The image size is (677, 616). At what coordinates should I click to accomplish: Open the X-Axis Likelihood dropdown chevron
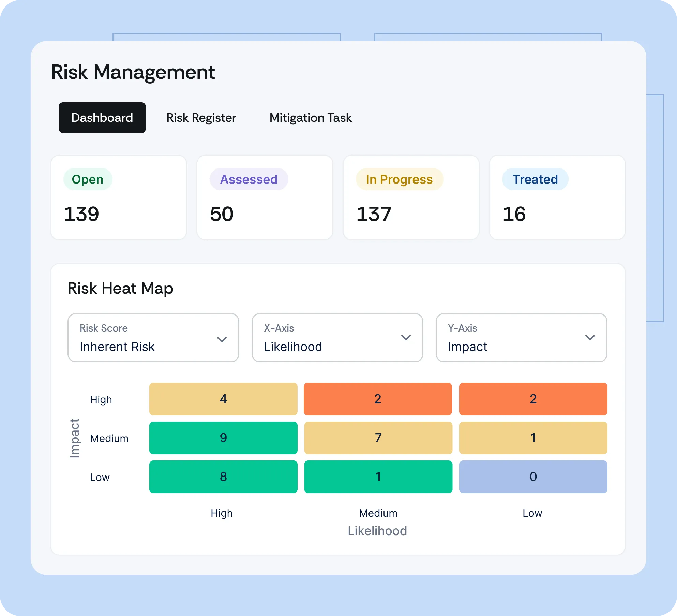(x=406, y=338)
